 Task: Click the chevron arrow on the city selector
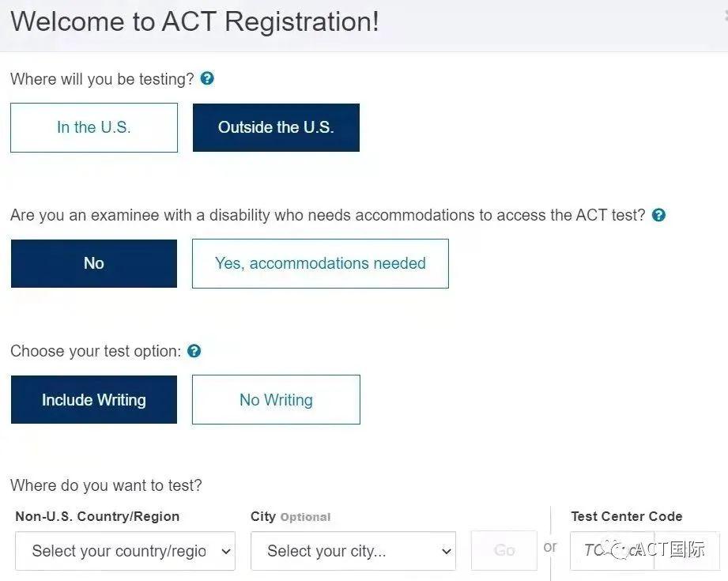click(447, 551)
